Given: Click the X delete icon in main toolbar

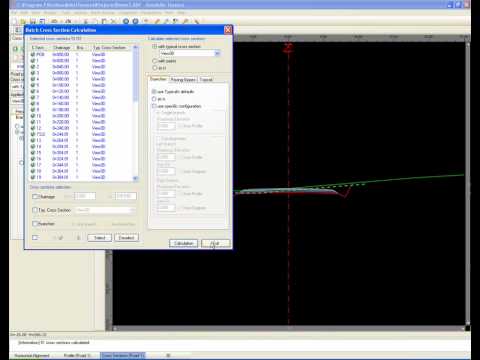Looking at the screenshot, I should 113,21.
